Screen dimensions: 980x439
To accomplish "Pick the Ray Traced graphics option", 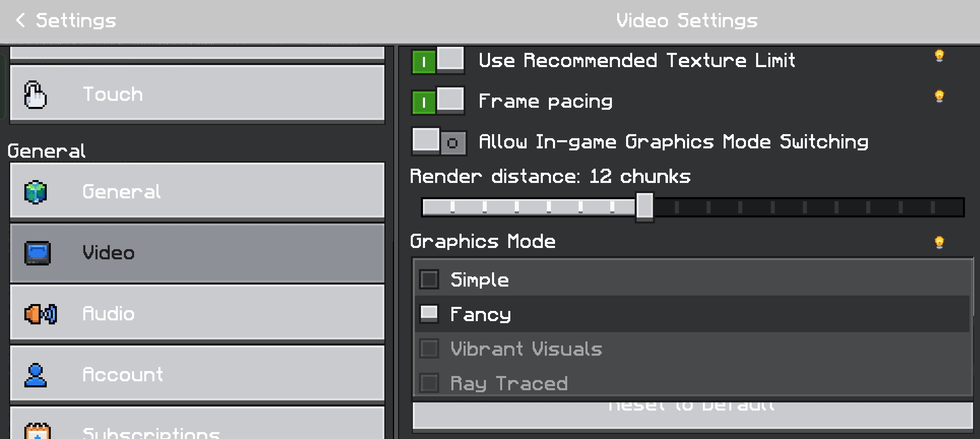I will pyautogui.click(x=429, y=383).
